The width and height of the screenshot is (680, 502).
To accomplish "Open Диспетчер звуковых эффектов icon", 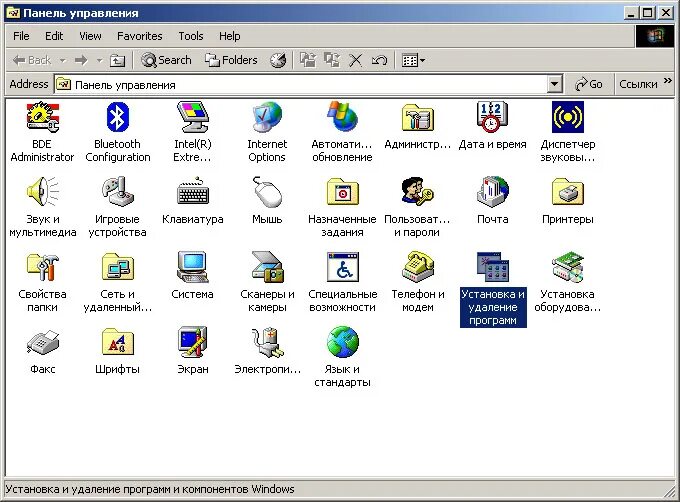I will point(568,117).
